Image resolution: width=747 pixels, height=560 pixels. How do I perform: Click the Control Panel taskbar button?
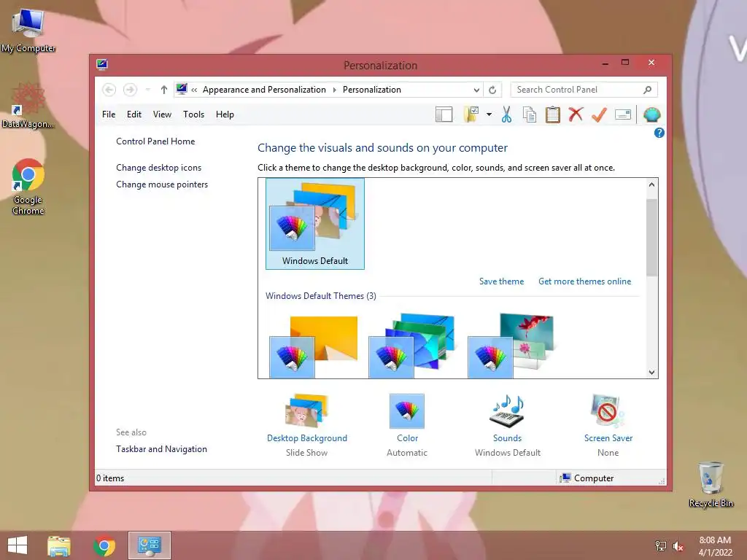(150, 545)
